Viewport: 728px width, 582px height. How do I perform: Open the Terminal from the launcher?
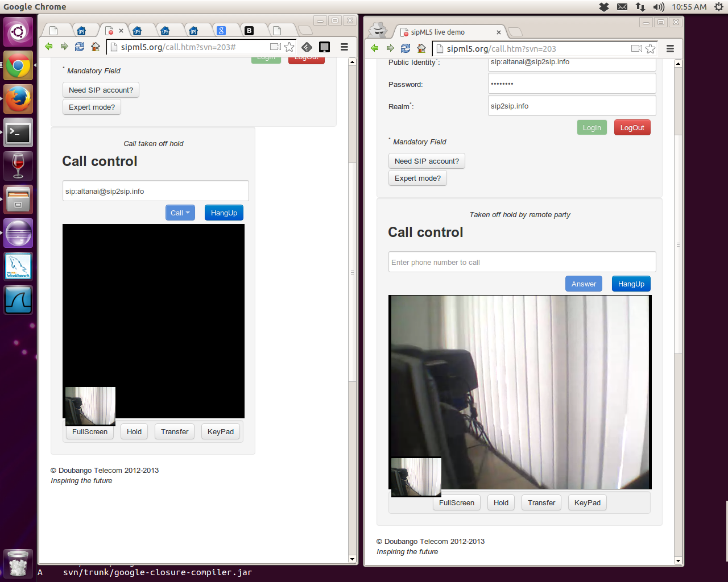tap(18, 132)
